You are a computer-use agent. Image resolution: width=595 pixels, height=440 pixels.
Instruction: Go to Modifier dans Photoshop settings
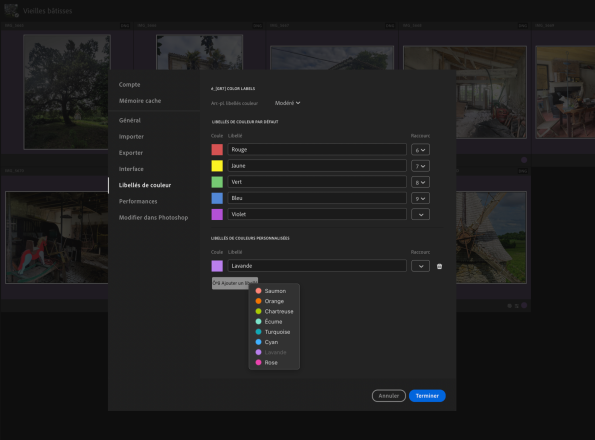tap(153, 218)
